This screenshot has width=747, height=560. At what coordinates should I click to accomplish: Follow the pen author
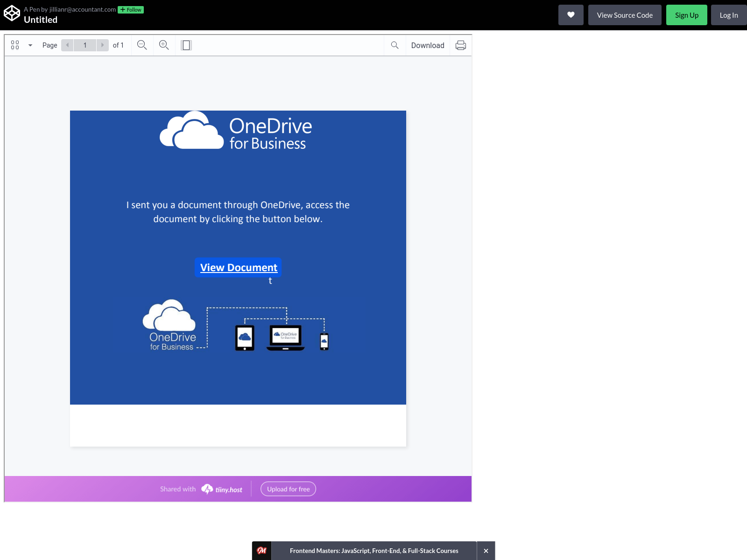(x=131, y=10)
